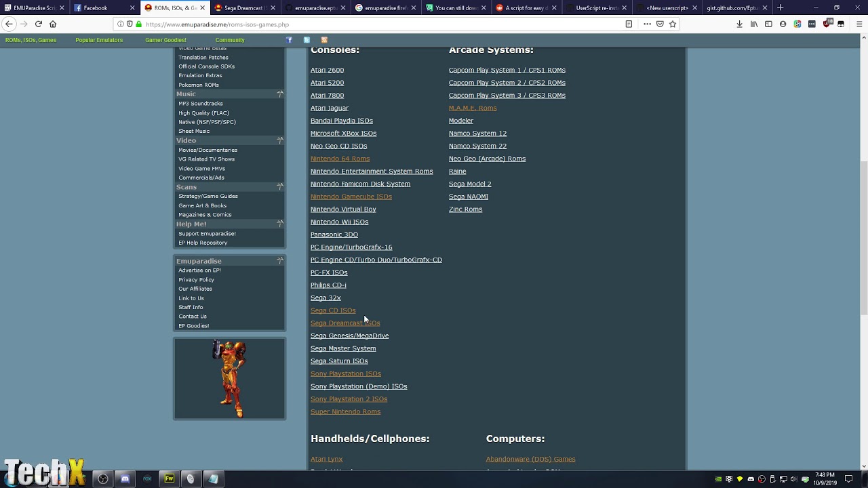The width and height of the screenshot is (868, 488).
Task: Collapse the Emuparadise sidebar section
Action: [x=280, y=260]
